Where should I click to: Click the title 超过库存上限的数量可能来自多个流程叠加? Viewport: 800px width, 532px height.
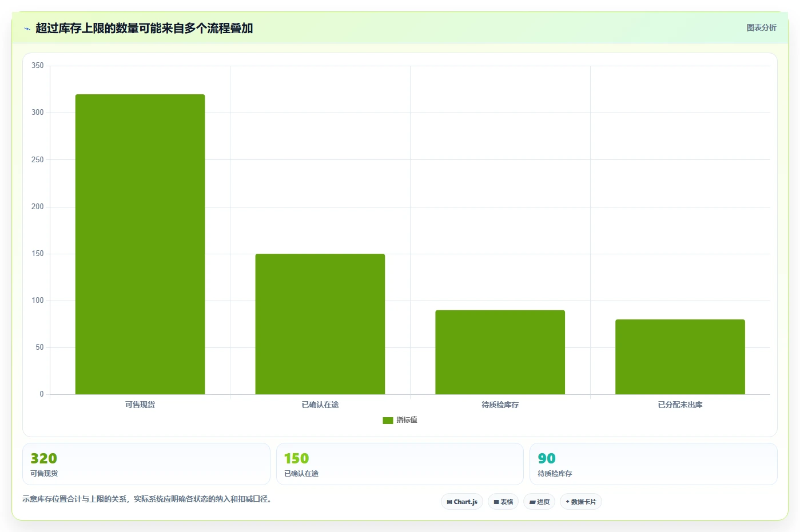(144, 28)
